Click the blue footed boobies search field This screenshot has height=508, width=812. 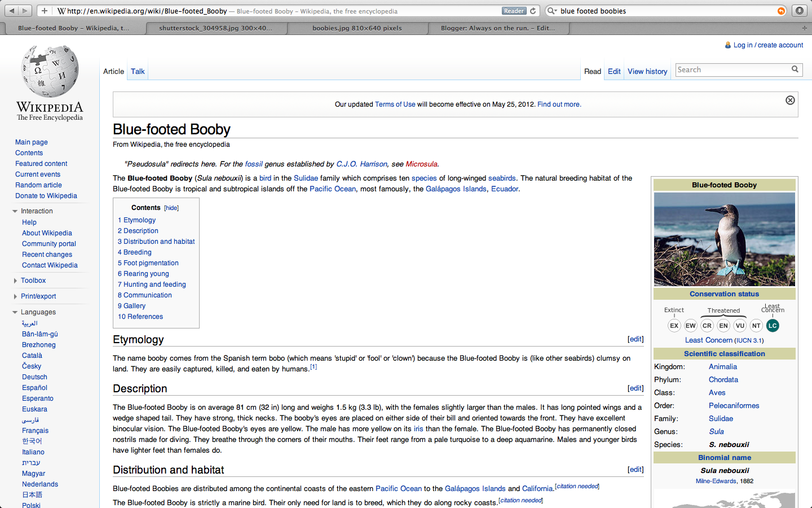[x=667, y=11]
